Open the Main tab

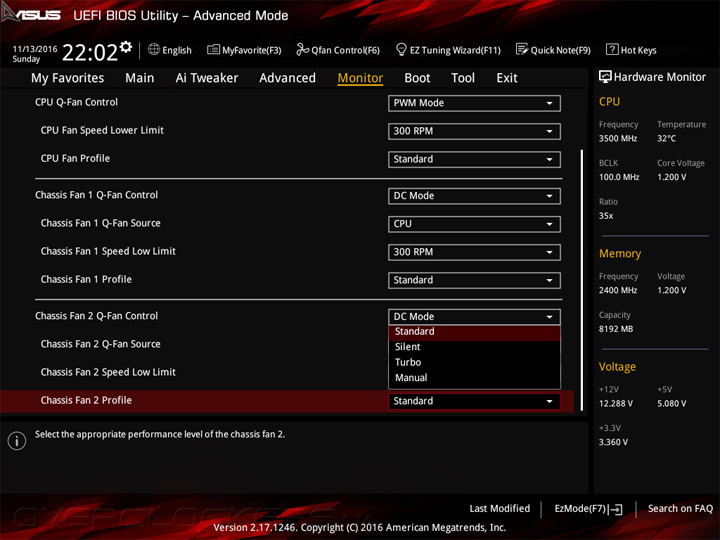click(x=140, y=78)
